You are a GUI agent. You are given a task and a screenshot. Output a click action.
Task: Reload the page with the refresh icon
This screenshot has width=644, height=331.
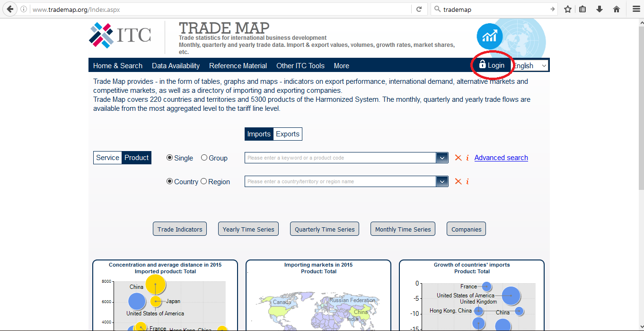pos(418,9)
